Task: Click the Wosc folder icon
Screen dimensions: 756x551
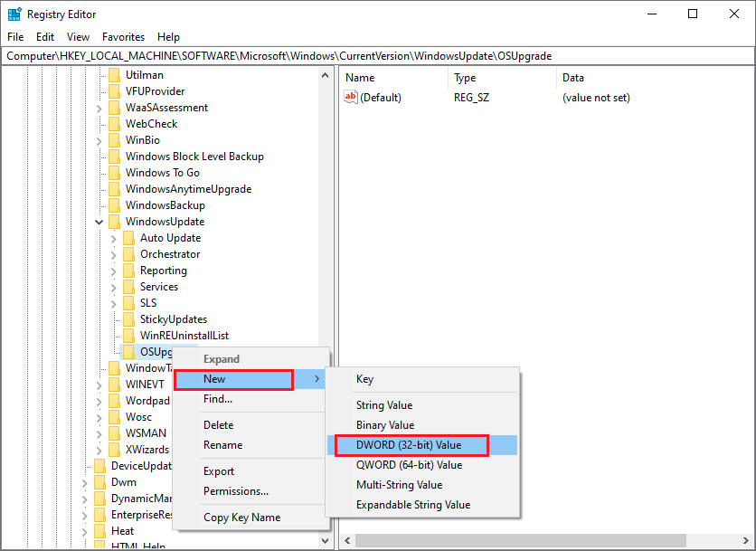Action: pyautogui.click(x=114, y=417)
